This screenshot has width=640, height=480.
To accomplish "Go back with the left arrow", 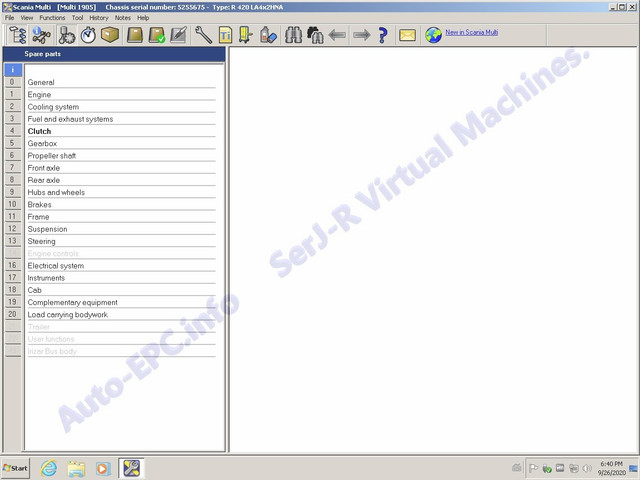I will [337, 35].
